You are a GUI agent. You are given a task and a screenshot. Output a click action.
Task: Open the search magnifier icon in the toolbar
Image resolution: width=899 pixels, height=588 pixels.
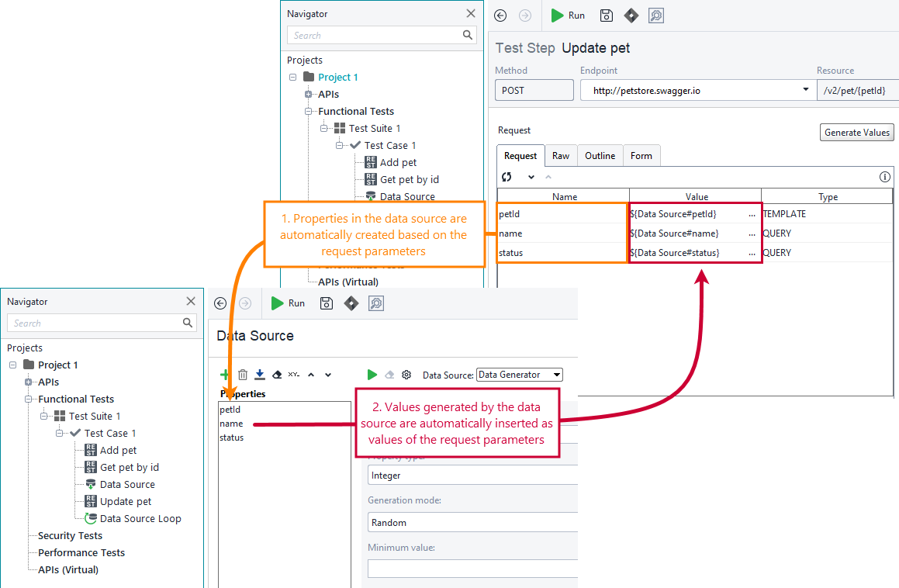pyautogui.click(x=655, y=16)
